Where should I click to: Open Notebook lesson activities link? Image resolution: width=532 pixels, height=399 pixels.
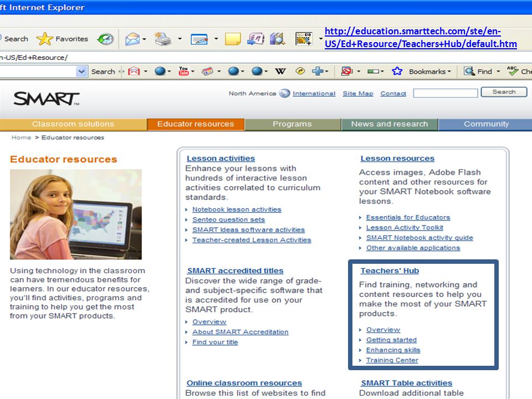[237, 209]
